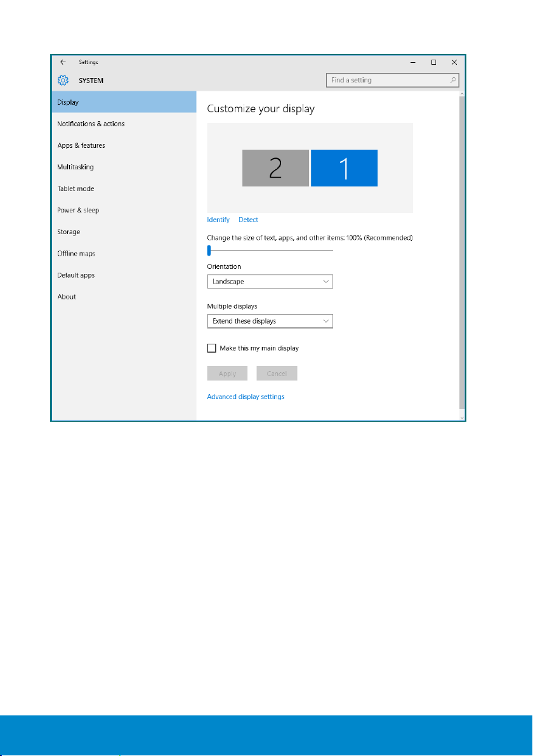The image size is (533, 756).
Task: Open the Orientation dropdown
Action: [x=270, y=282]
